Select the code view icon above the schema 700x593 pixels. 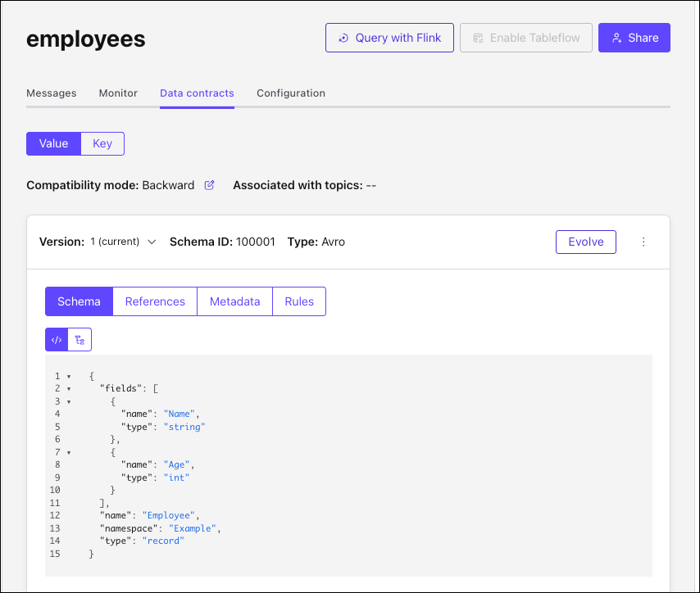tap(57, 339)
